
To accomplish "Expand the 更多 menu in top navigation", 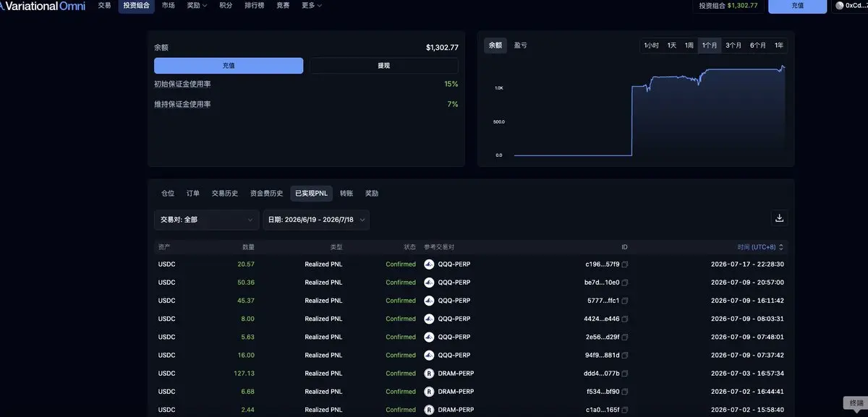I will (x=312, y=6).
